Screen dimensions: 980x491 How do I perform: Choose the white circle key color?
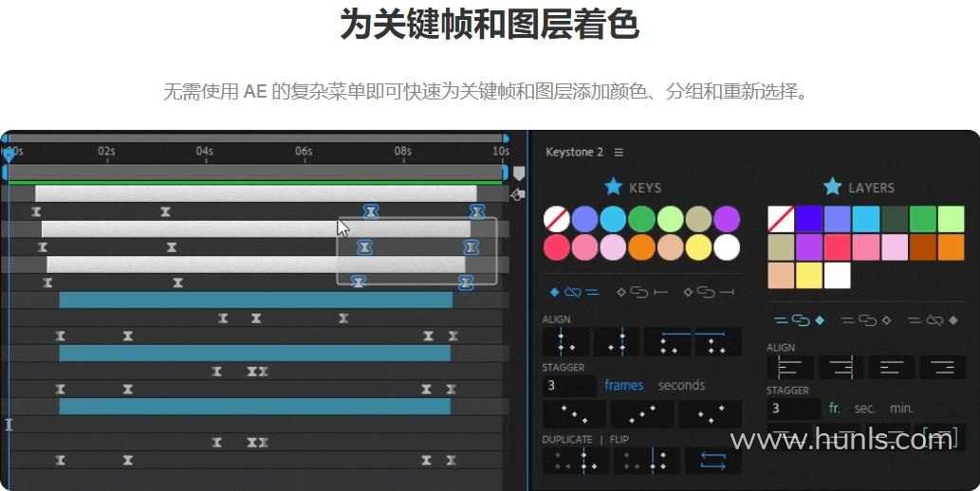pos(727,247)
